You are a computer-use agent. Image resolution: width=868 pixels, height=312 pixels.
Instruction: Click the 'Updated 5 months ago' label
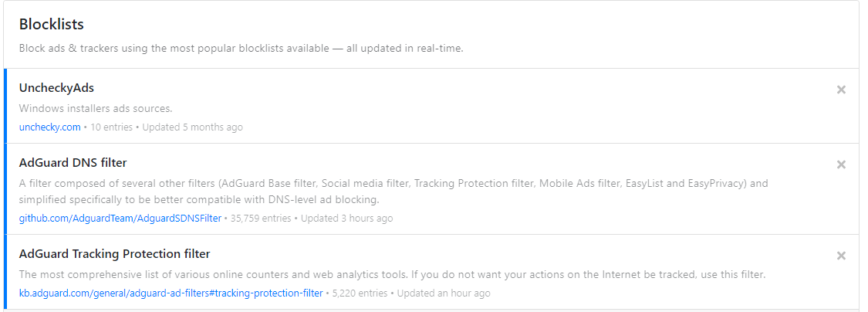(x=192, y=127)
